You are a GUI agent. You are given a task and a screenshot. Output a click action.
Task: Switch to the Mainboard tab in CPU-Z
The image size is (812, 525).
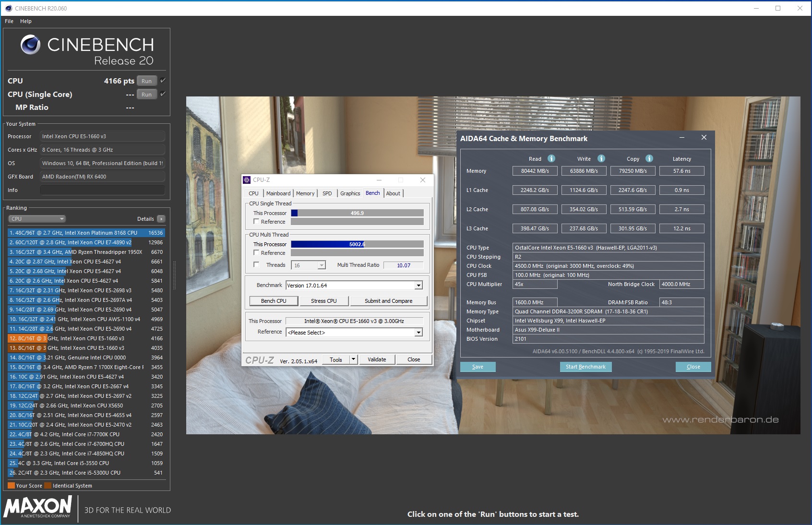pyautogui.click(x=278, y=193)
